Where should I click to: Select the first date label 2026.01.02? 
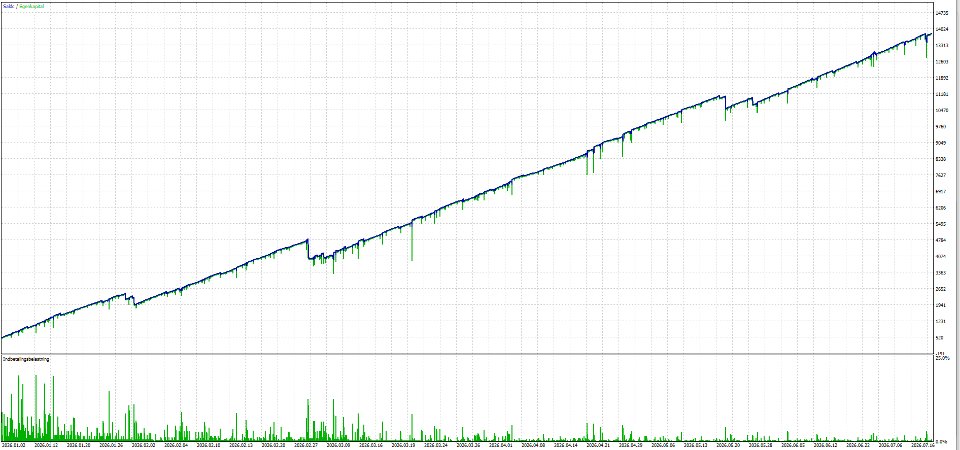[13, 445]
